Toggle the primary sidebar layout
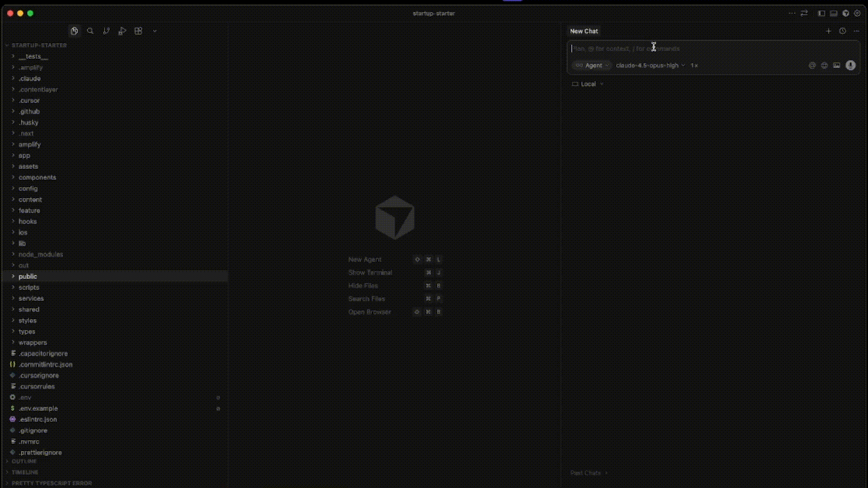This screenshot has height=488, width=868. [x=821, y=13]
